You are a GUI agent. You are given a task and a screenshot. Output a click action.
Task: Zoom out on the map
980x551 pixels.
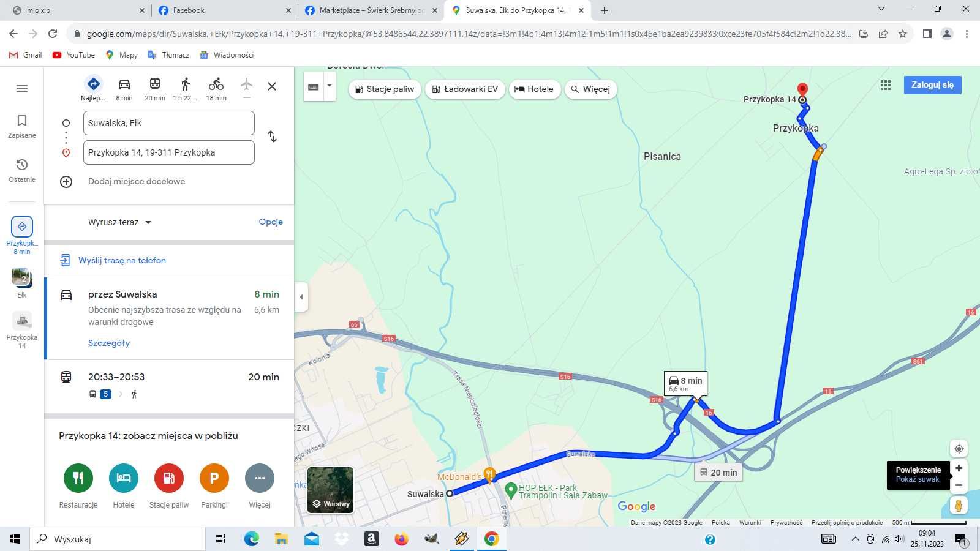pos(959,485)
